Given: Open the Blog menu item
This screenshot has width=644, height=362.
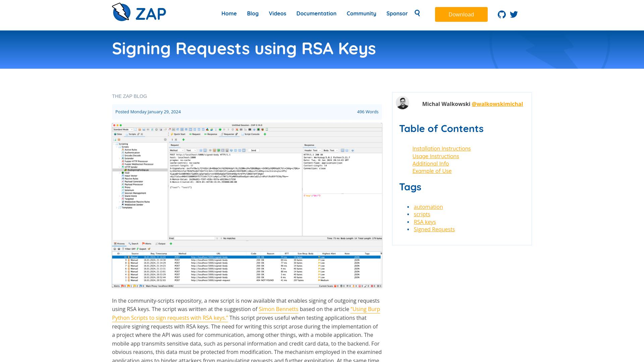Looking at the screenshot, I should tap(253, 13).
